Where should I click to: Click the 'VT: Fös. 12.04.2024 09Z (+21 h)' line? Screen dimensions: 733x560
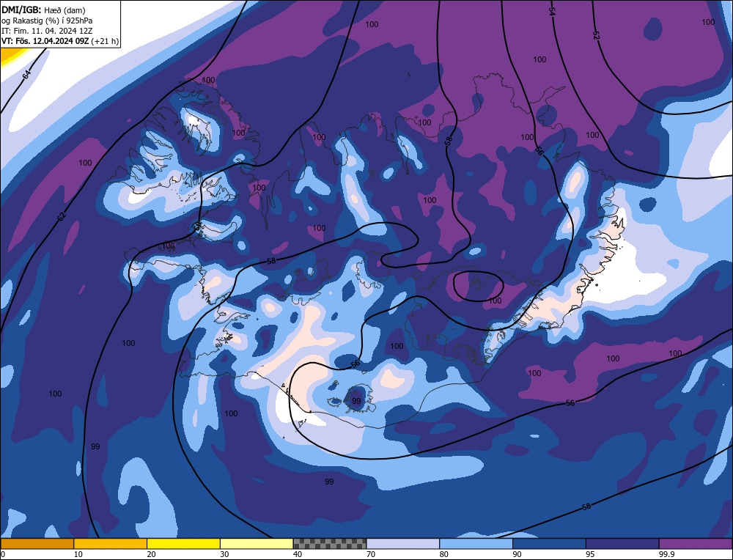[60, 41]
